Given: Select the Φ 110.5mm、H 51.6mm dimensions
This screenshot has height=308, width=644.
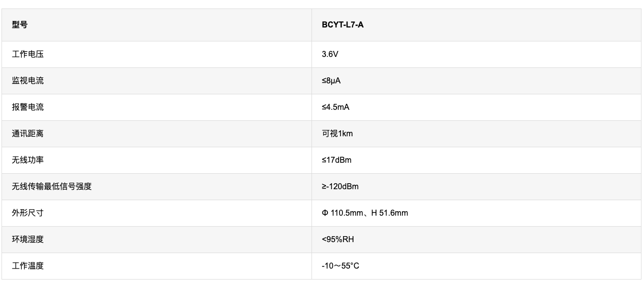Looking at the screenshot, I should (365, 213).
